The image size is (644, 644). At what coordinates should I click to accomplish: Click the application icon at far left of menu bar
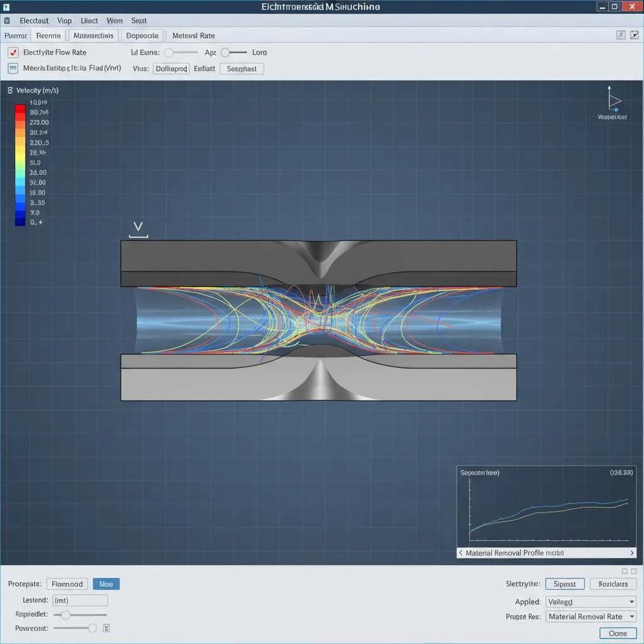6,20
